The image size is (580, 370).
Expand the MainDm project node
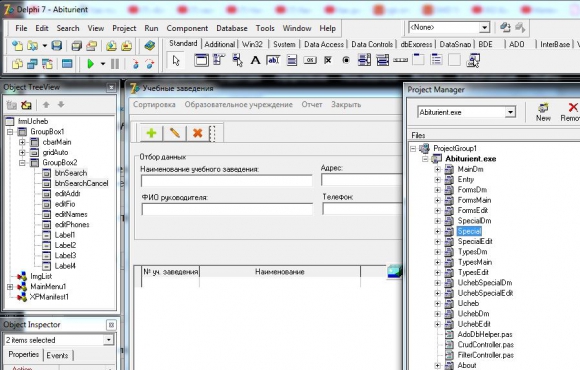pos(438,169)
